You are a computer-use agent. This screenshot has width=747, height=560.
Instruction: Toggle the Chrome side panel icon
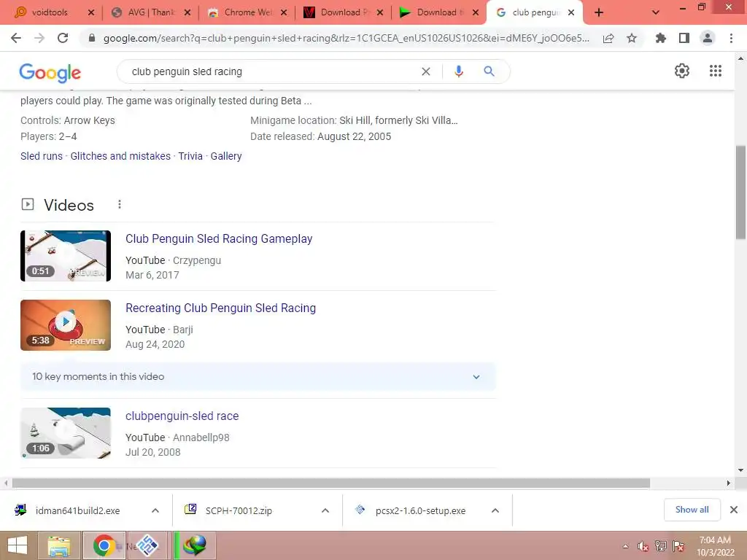684,38
